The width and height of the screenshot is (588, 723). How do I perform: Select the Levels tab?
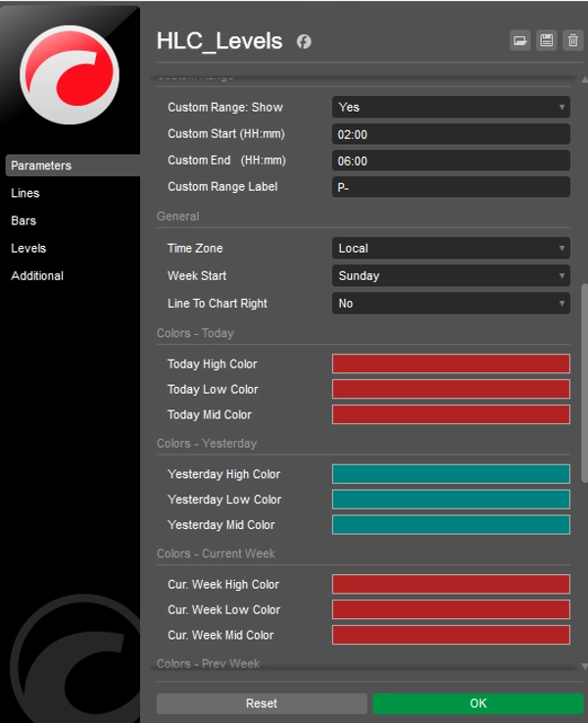(28, 248)
